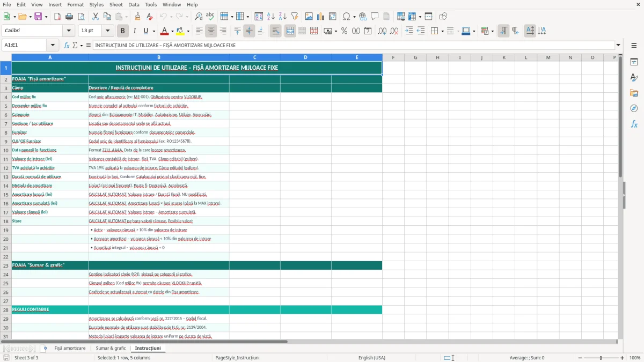Click the Print icon

[x=69, y=17]
